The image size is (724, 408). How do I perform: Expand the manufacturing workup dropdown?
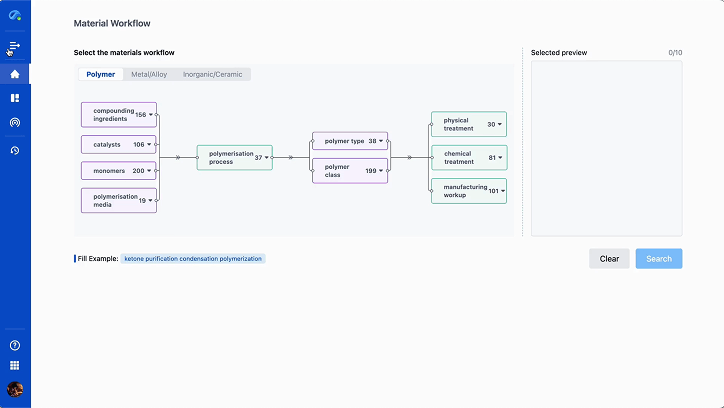click(501, 190)
